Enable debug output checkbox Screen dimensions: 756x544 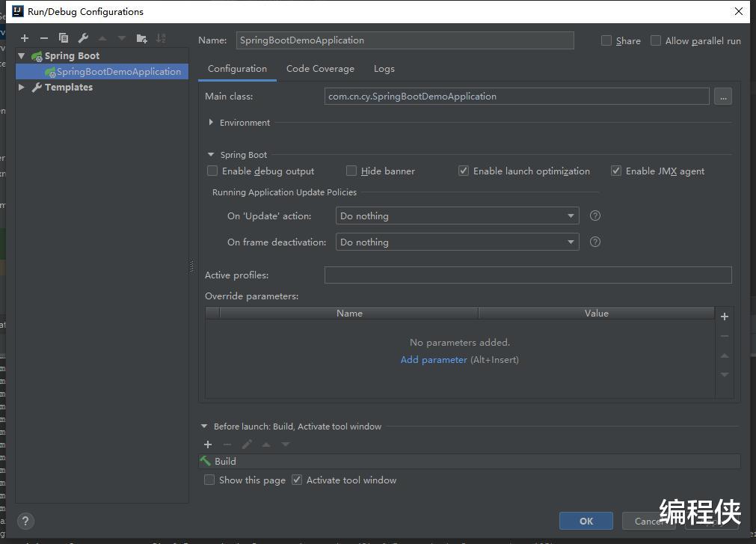pos(212,171)
